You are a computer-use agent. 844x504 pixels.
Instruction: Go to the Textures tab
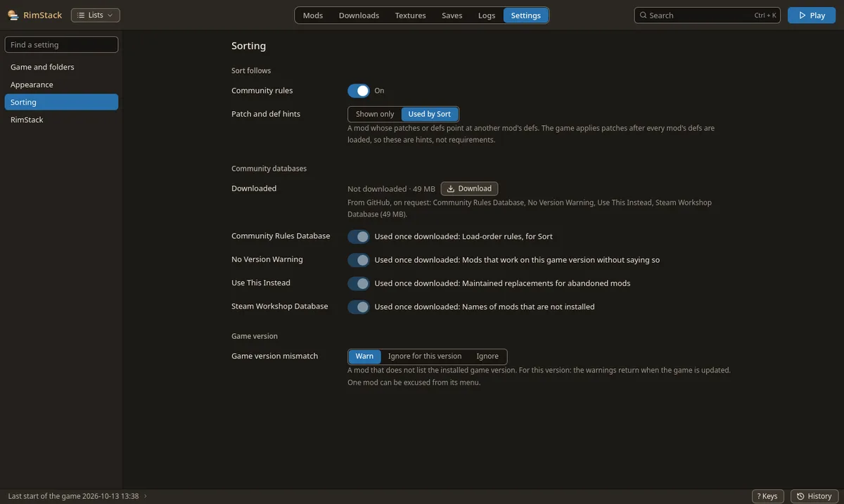click(x=410, y=15)
